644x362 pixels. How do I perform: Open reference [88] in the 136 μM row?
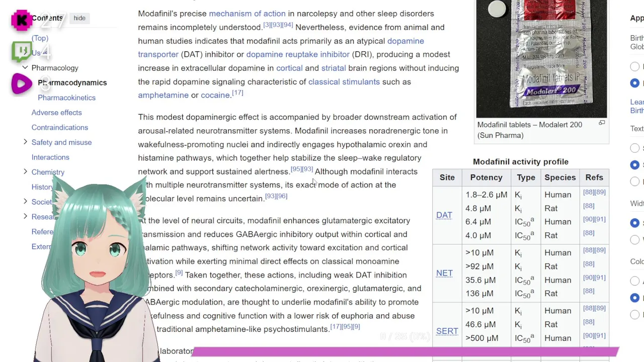coord(589,291)
